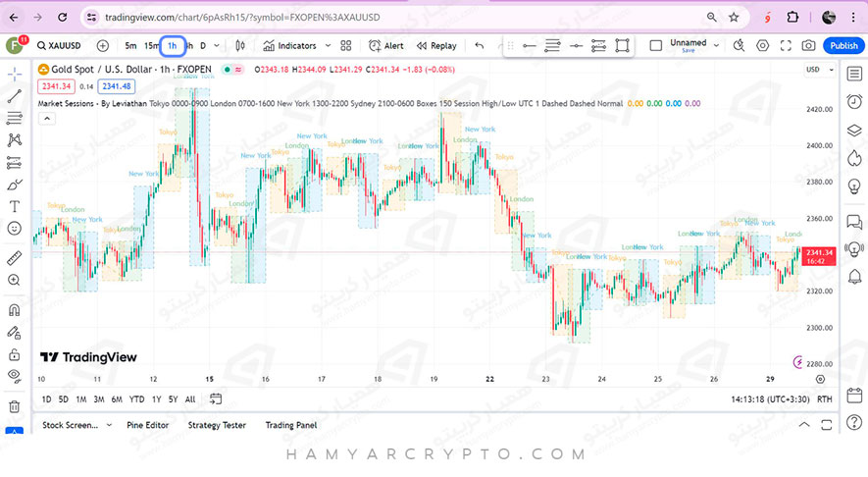
Task: Take a chart snapshot with camera icon
Action: click(809, 45)
